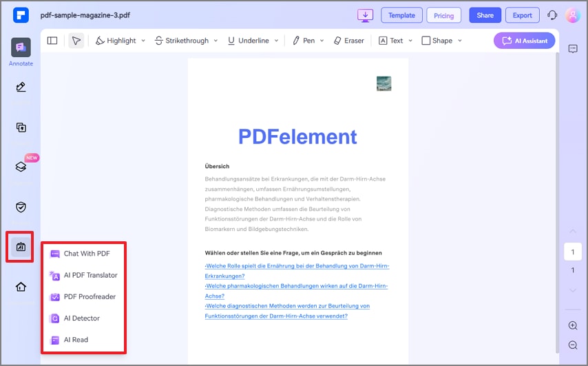This screenshot has height=366, width=588.
Task: Click the file name pdf-sample-magazine-3.pdf
Action: (85, 15)
